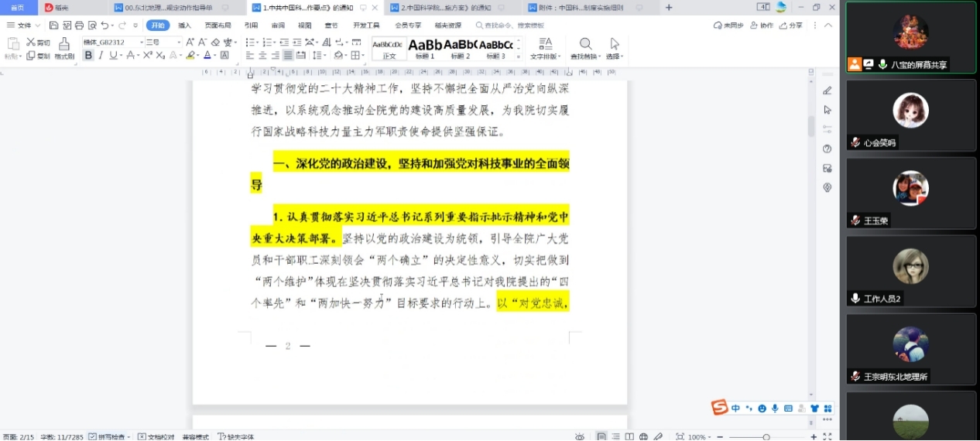Click the Print icon in quick access toolbar
The width and height of the screenshot is (980, 441).
[79, 26]
